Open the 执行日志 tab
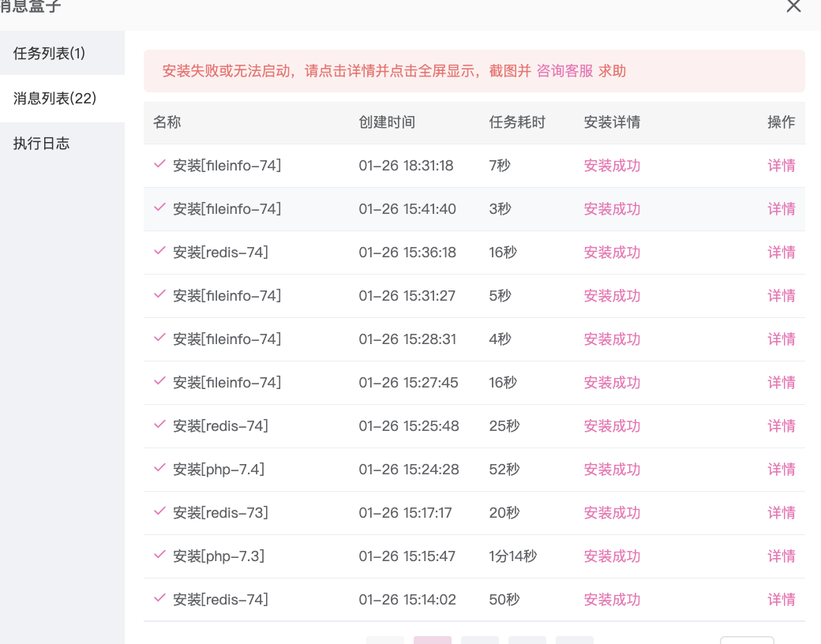Viewport: 821px width, 644px height. [41, 143]
